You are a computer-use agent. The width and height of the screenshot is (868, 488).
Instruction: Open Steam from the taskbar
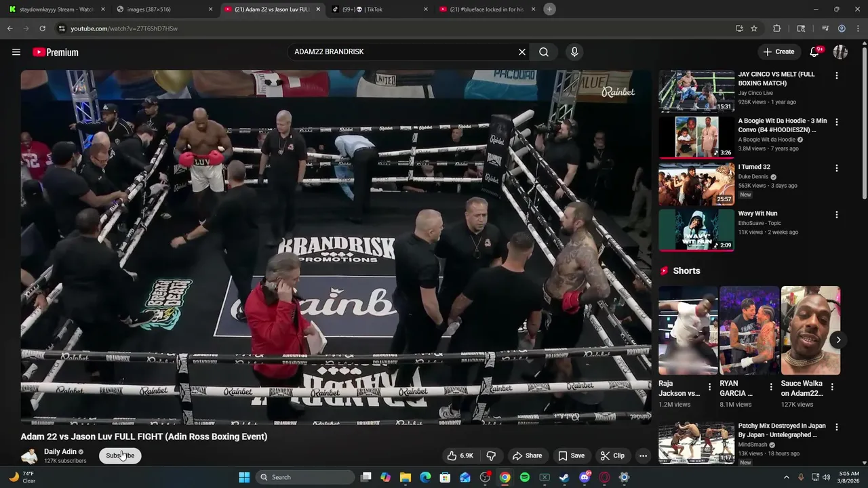[x=564, y=477]
